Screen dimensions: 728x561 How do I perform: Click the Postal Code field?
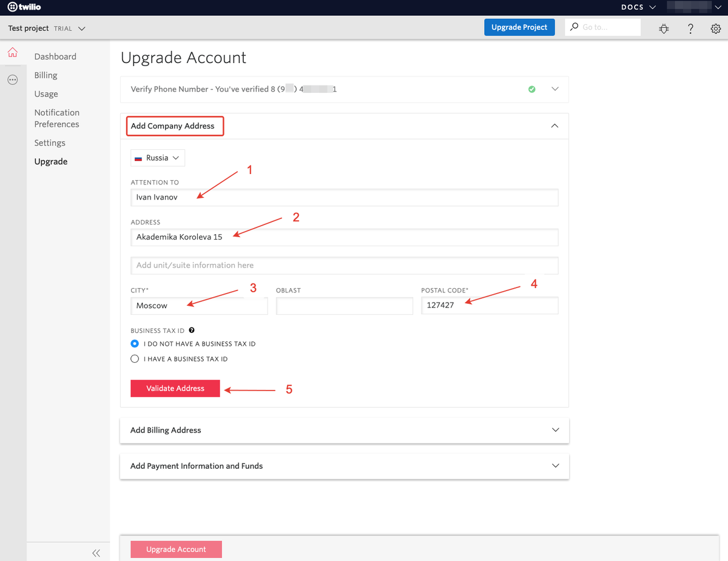490,306
